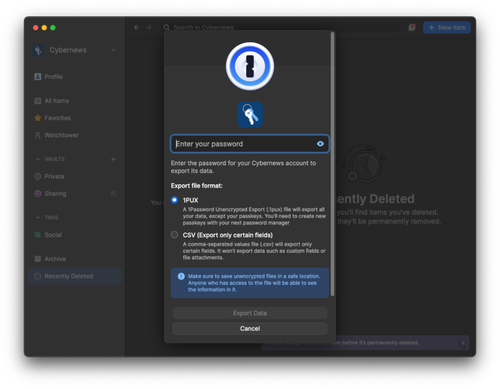The image size is (500, 389).
Task: Click the Recently Deleted heading text
Action: (x=375, y=199)
